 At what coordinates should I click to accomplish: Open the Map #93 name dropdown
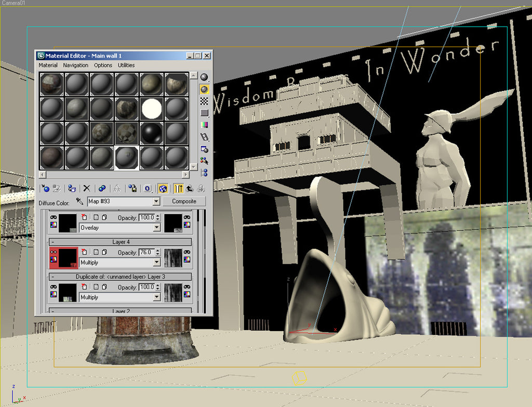pos(156,201)
